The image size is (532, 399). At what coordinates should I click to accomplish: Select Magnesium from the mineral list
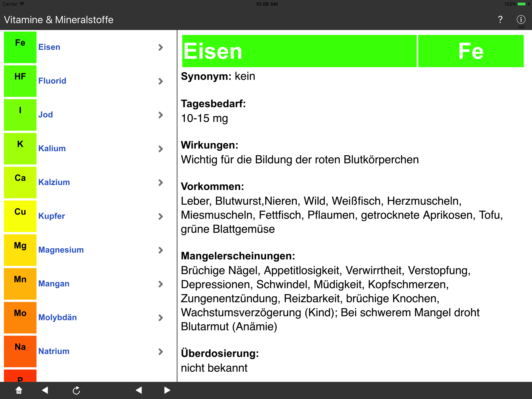[61, 250]
